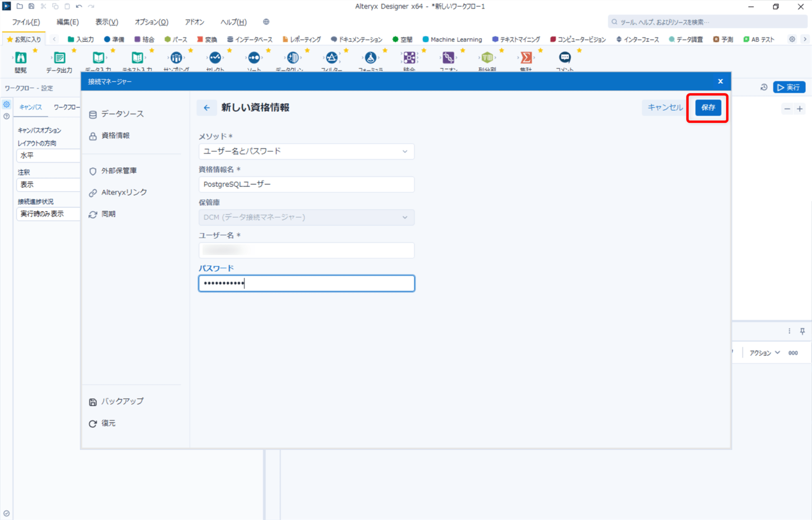This screenshot has width=812, height=520.
Task: Open the ヘルプ(H) menu
Action: click(x=233, y=22)
